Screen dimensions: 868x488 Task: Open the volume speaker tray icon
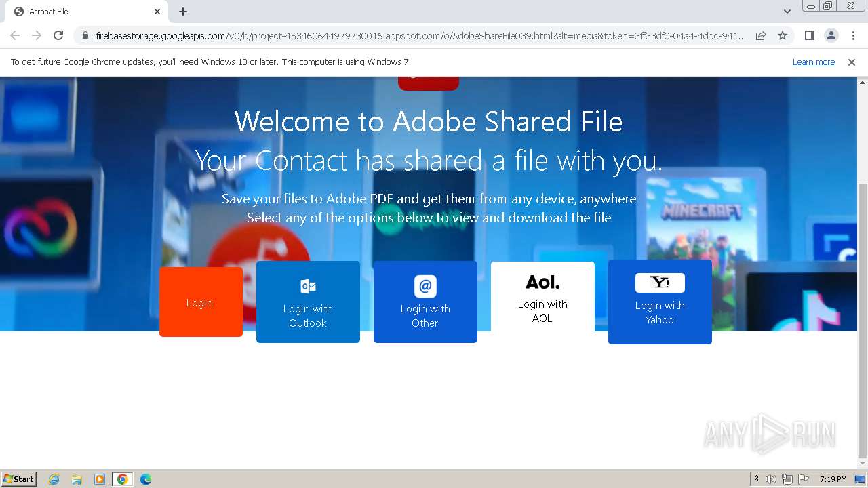tap(771, 479)
